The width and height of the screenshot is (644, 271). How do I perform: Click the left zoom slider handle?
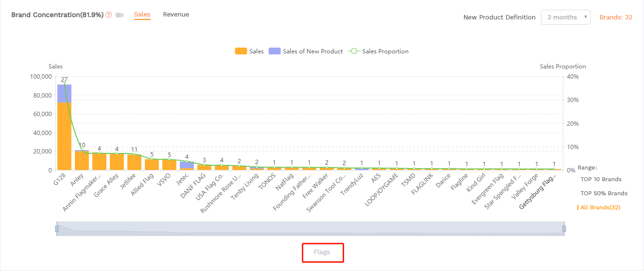pyautogui.click(x=57, y=229)
